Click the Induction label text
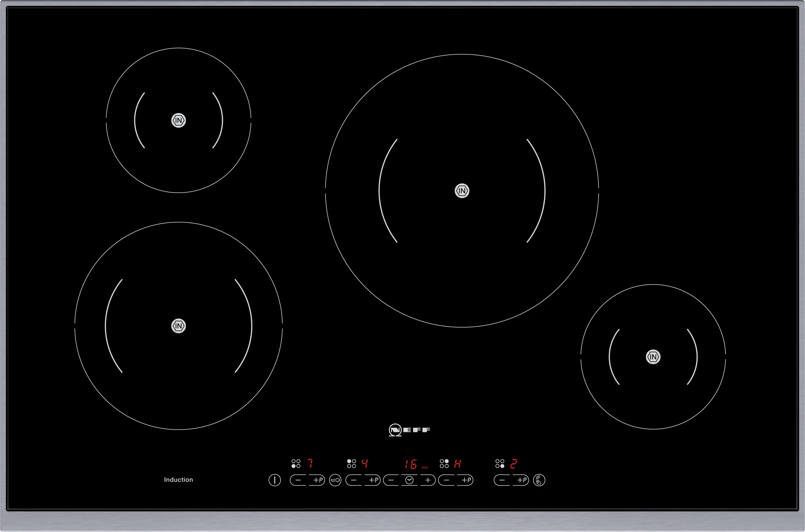Screen dimensions: 805x532 (x=178, y=479)
